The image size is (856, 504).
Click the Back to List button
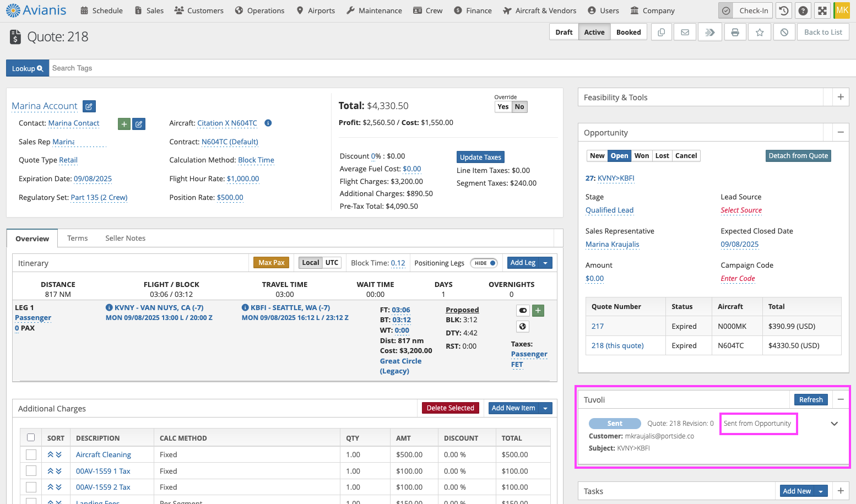823,32
